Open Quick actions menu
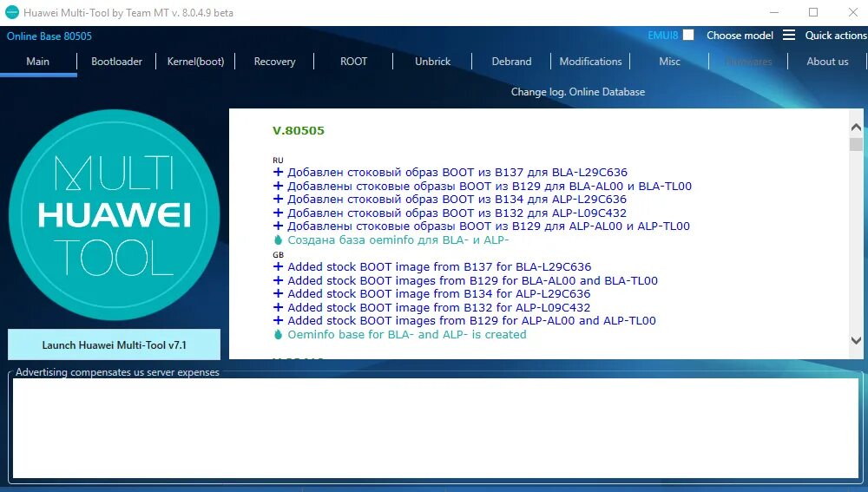This screenshot has width=868, height=492. [836, 36]
